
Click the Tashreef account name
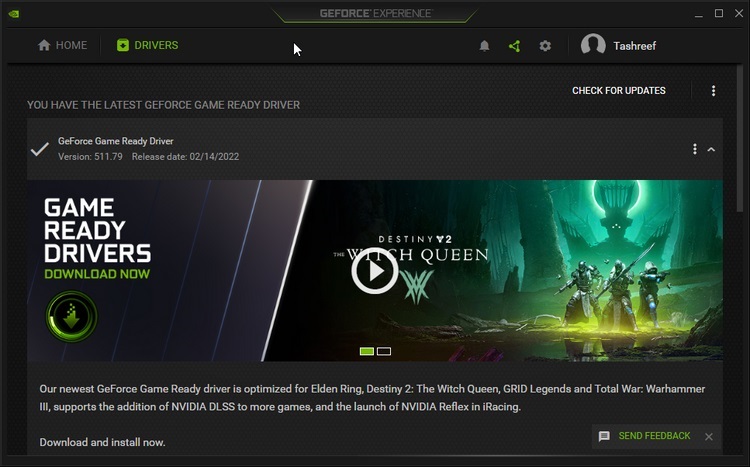tap(634, 46)
